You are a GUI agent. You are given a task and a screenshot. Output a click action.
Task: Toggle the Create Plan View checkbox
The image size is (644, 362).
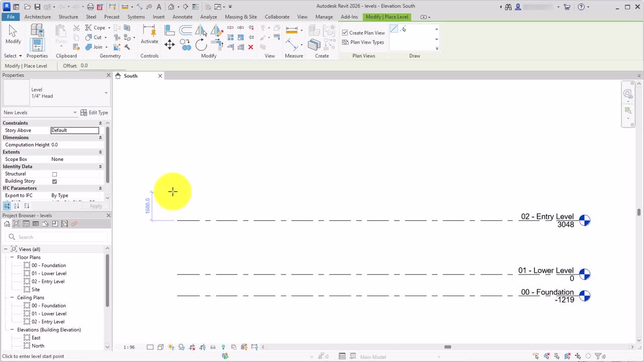tap(345, 33)
